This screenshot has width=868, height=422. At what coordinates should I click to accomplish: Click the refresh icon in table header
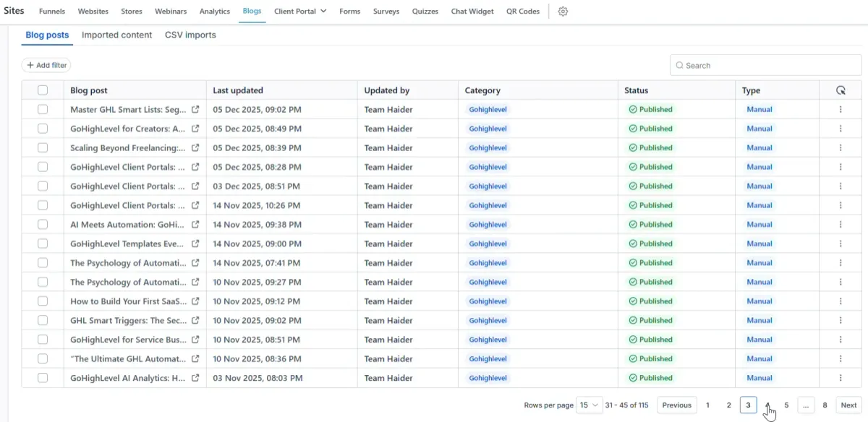coord(841,90)
